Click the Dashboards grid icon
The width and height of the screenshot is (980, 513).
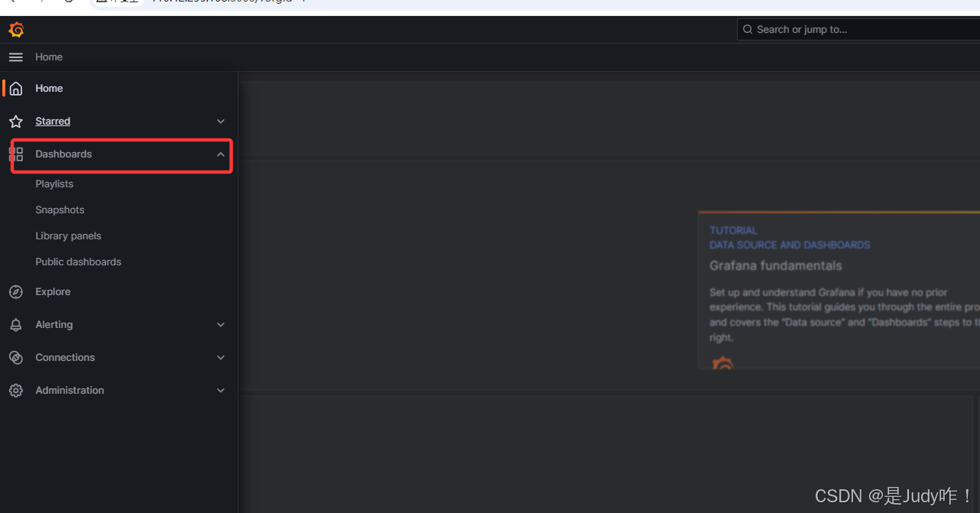tap(15, 154)
